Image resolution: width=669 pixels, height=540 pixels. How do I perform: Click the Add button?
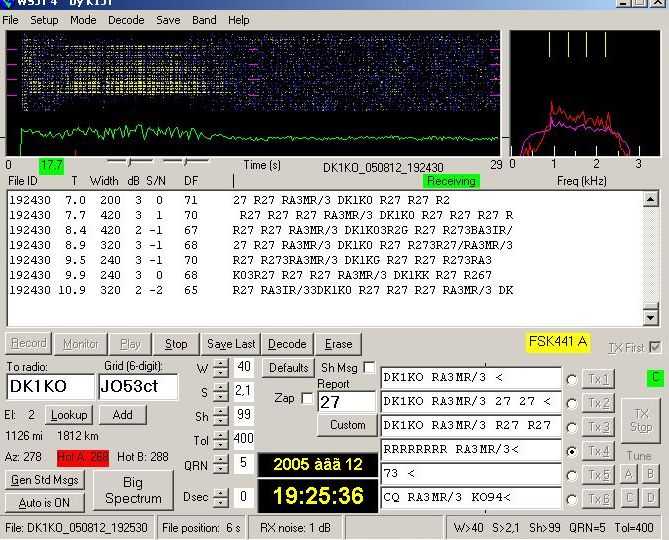point(122,415)
